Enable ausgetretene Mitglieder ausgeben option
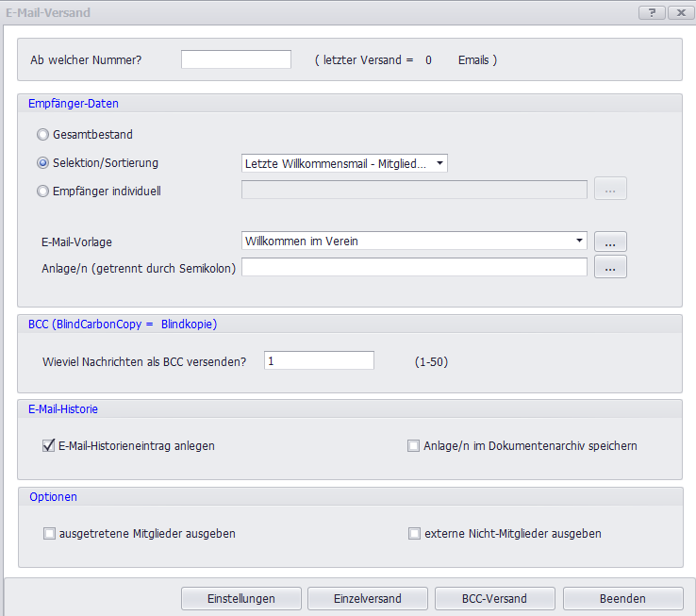This screenshot has height=616, width=696. click(x=49, y=533)
